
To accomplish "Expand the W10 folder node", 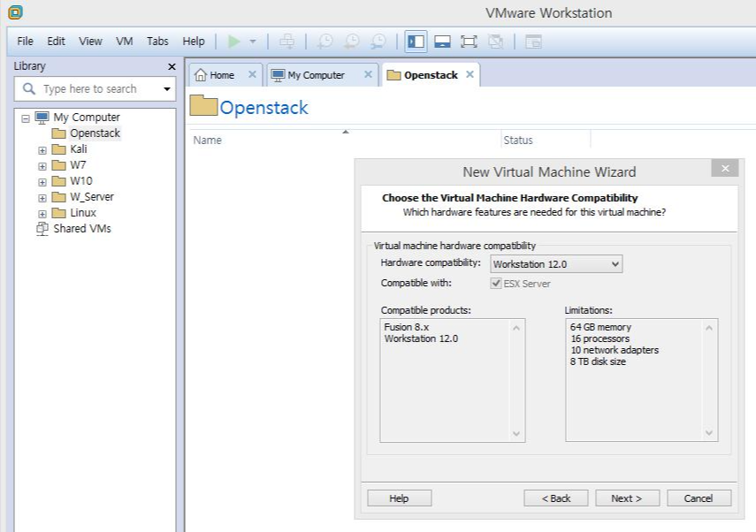I will coord(42,182).
